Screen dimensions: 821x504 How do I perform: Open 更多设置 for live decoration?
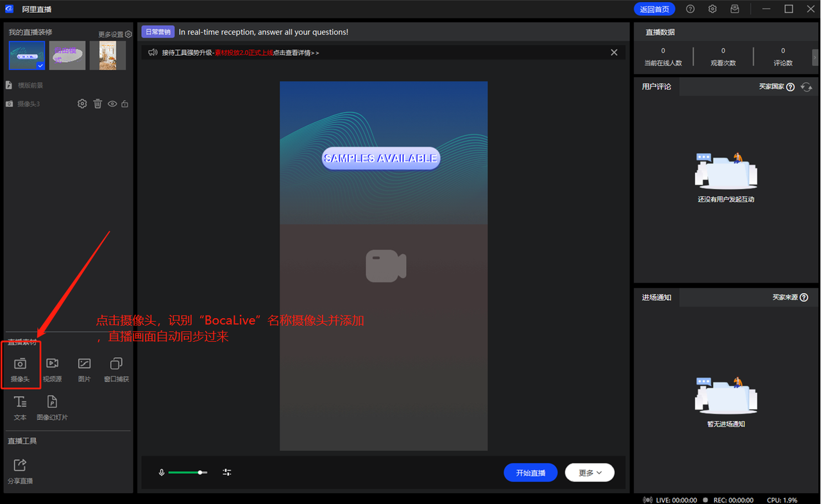(x=115, y=35)
